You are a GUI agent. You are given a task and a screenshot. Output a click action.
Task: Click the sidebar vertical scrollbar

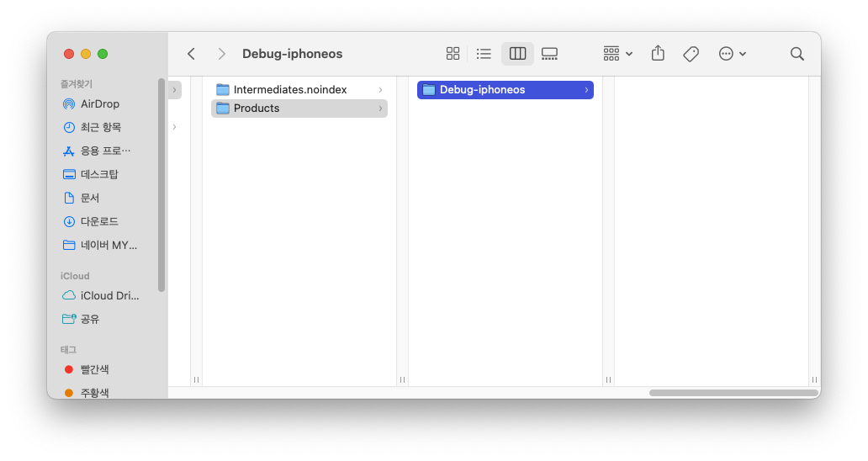coord(161,185)
